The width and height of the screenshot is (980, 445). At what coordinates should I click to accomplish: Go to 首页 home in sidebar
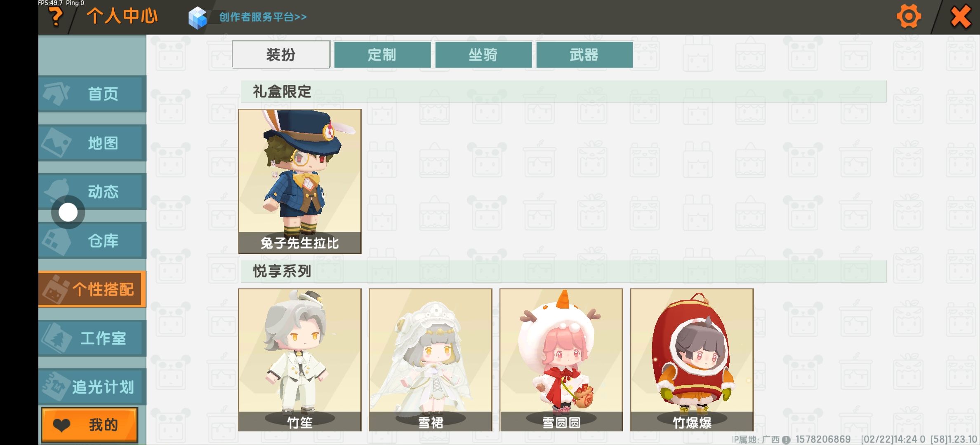[x=92, y=94]
